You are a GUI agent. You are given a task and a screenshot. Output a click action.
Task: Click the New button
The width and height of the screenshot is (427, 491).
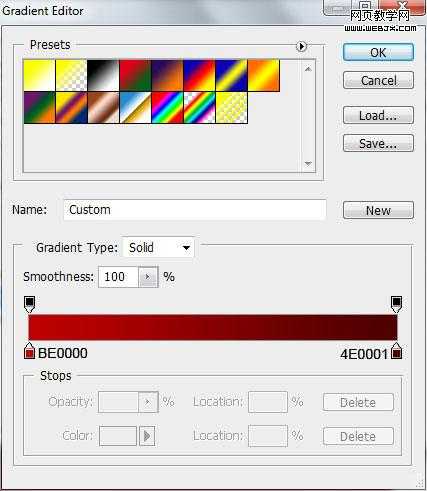[378, 210]
